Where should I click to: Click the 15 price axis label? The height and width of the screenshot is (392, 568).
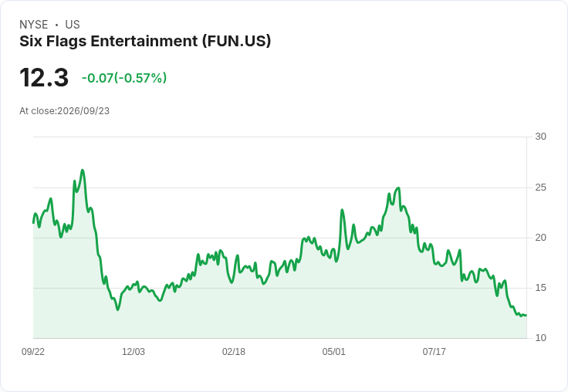[540, 288]
